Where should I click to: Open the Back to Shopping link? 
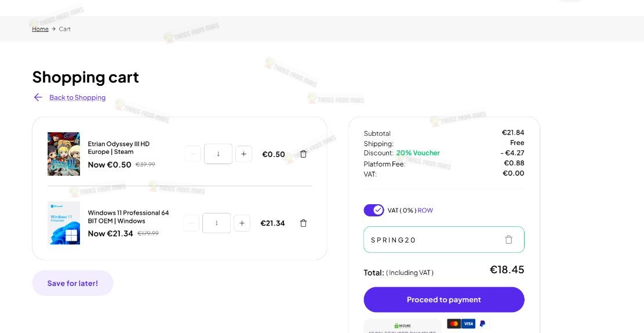coord(77,97)
